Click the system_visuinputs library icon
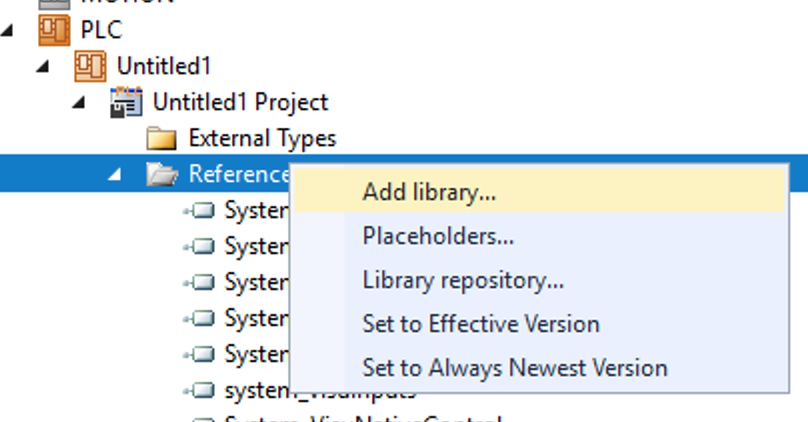The height and width of the screenshot is (422, 808). tap(199, 391)
